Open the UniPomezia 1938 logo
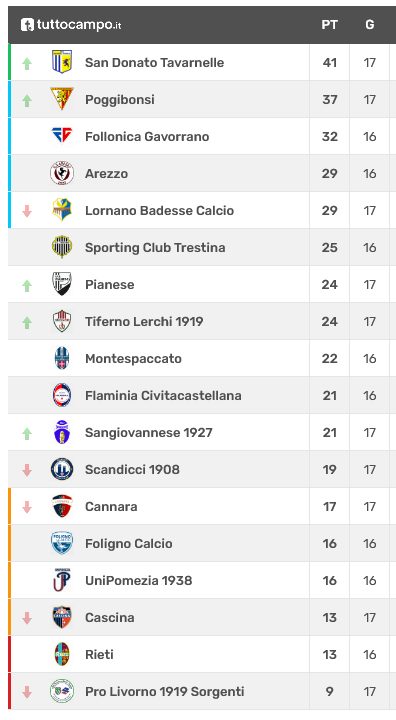 tap(62, 580)
